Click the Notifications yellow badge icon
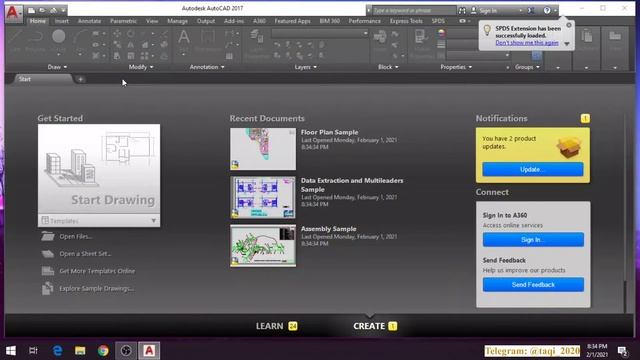 click(585, 118)
